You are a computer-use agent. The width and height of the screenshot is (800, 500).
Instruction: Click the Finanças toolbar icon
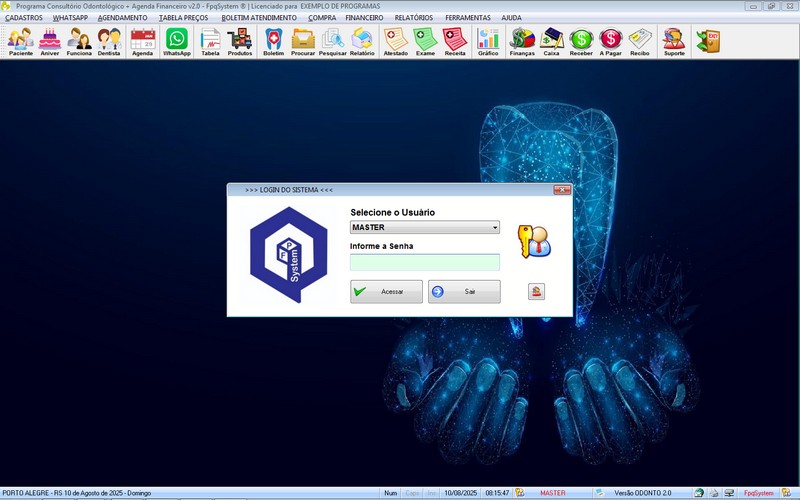coord(522,41)
